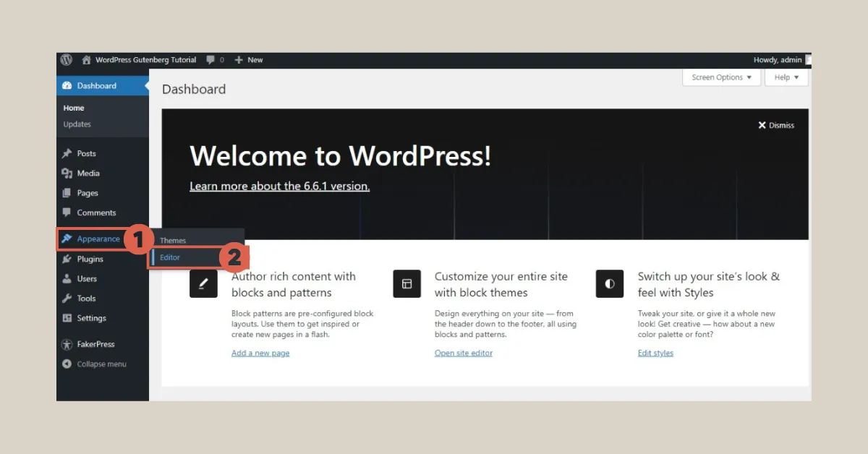This screenshot has width=868, height=454.
Task: Open the Howdy, admin account menu
Action: [778, 60]
